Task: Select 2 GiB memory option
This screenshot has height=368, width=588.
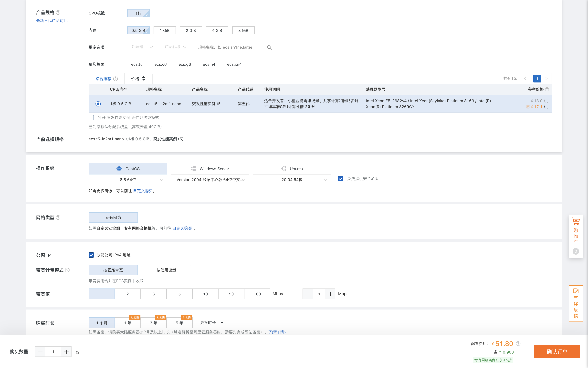Action: tap(191, 30)
